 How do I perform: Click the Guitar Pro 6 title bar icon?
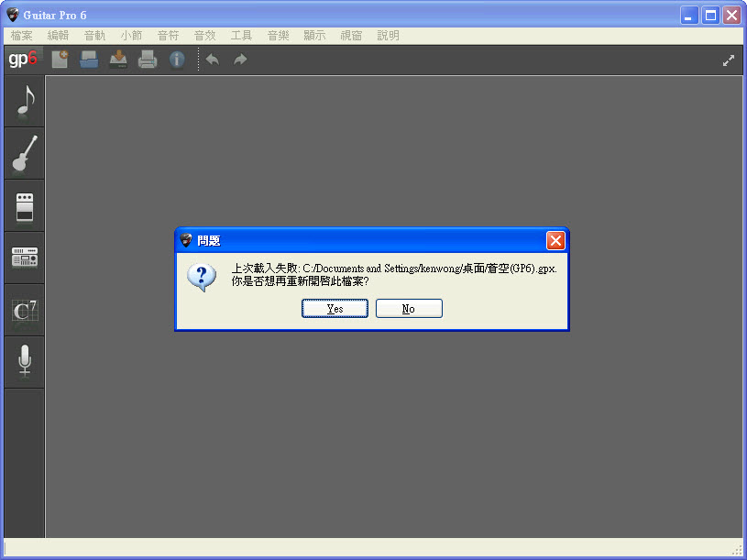click(13, 16)
